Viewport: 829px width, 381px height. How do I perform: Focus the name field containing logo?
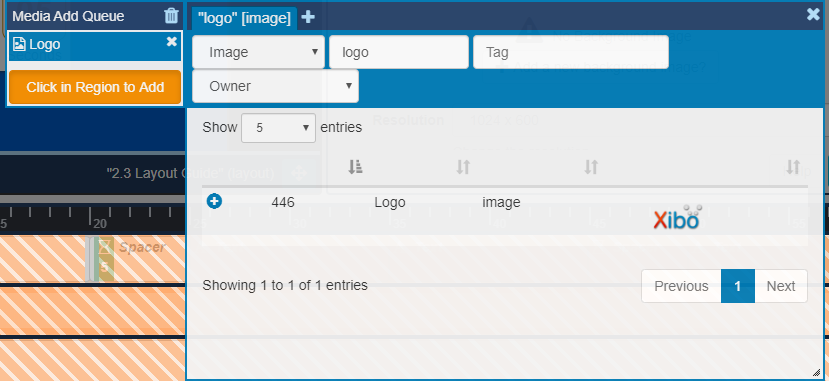click(x=399, y=52)
